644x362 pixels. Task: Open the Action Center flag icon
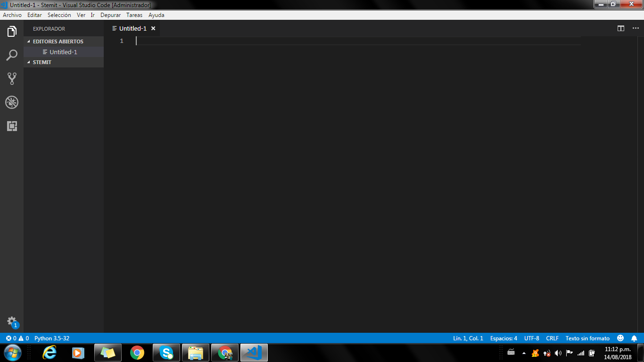pyautogui.click(x=570, y=353)
